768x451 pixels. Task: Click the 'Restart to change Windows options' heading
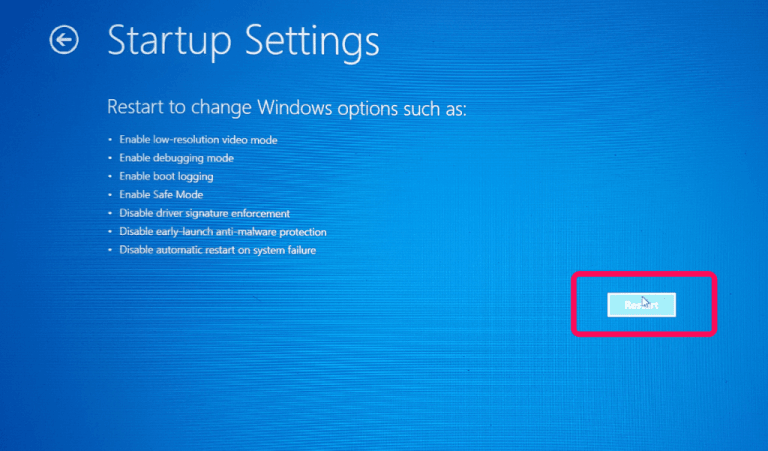(x=287, y=108)
